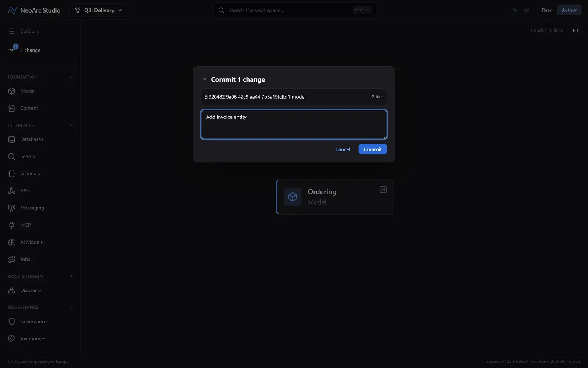This screenshot has height=368, width=588.
Task: Click the magnifier icon in workspace search
Action: [x=221, y=10]
